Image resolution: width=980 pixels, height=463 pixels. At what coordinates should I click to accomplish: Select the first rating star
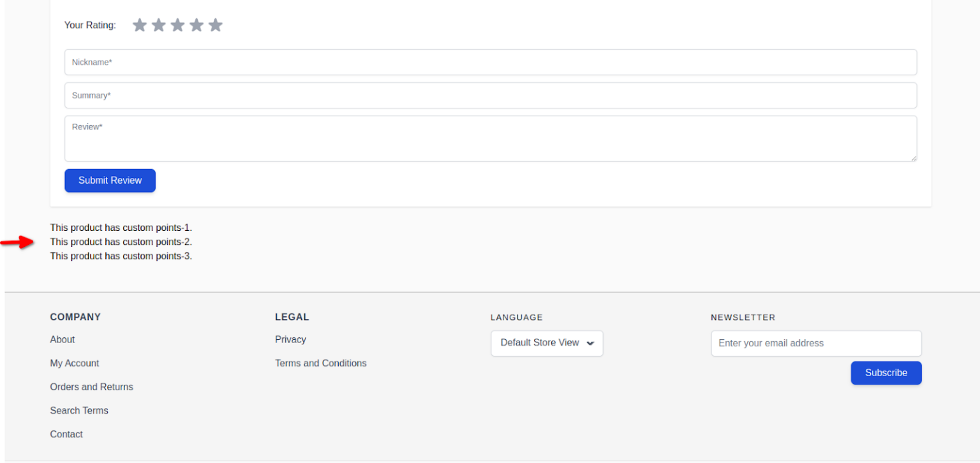(140, 25)
